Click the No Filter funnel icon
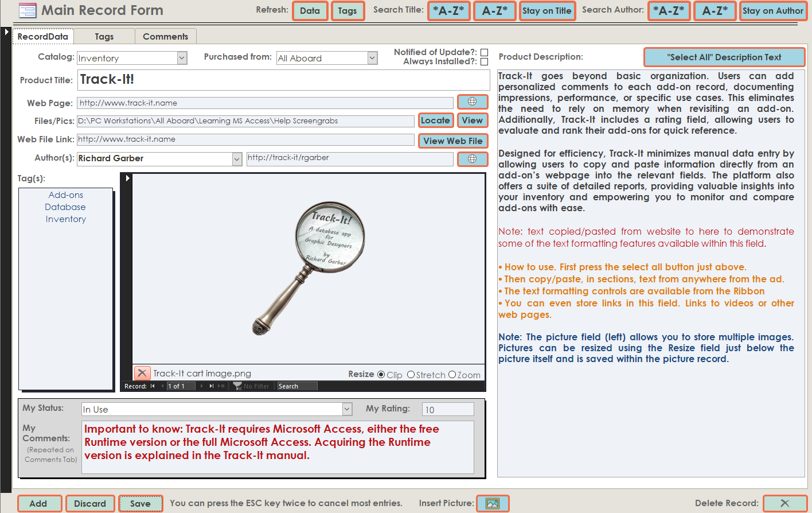 (237, 386)
